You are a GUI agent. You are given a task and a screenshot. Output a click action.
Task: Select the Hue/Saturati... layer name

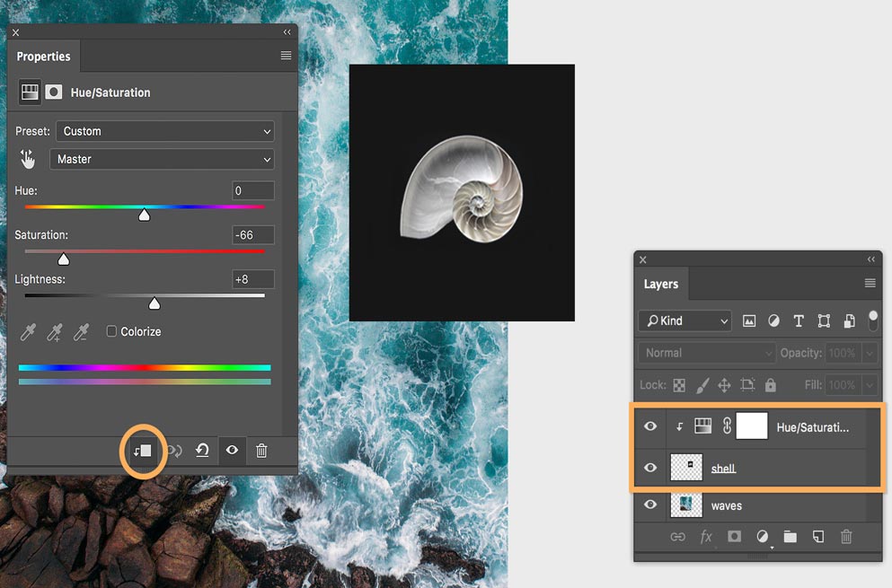pyautogui.click(x=812, y=427)
